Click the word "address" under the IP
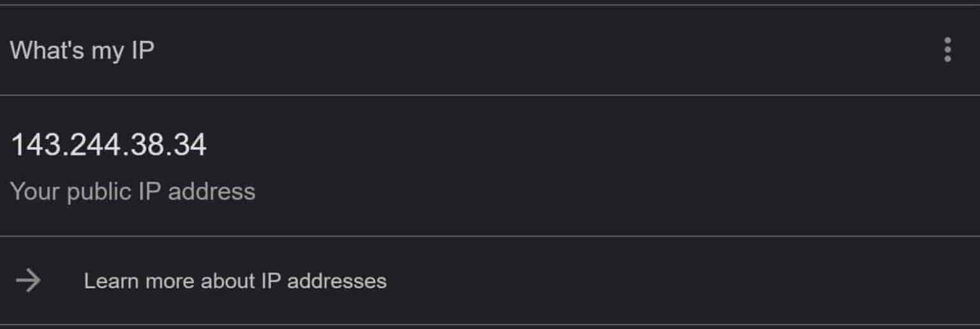The width and height of the screenshot is (980, 329). [x=211, y=191]
